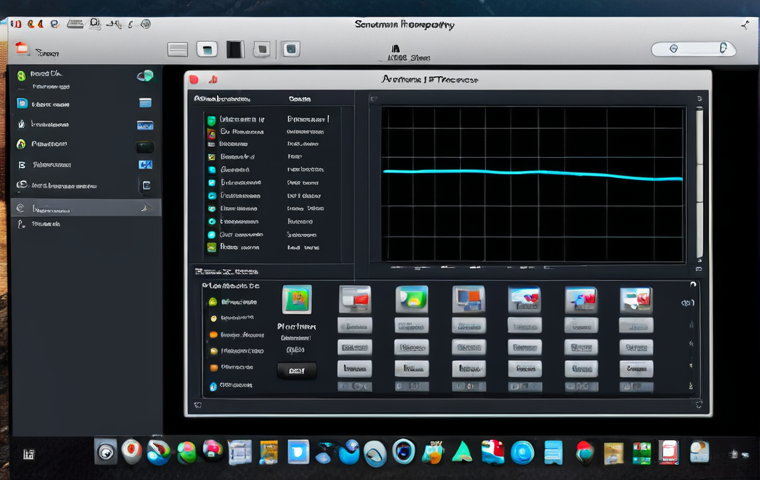760x480 pixels.
Task: Select the sidebar row with the cloud-shaped C icon
Action: click(86, 185)
